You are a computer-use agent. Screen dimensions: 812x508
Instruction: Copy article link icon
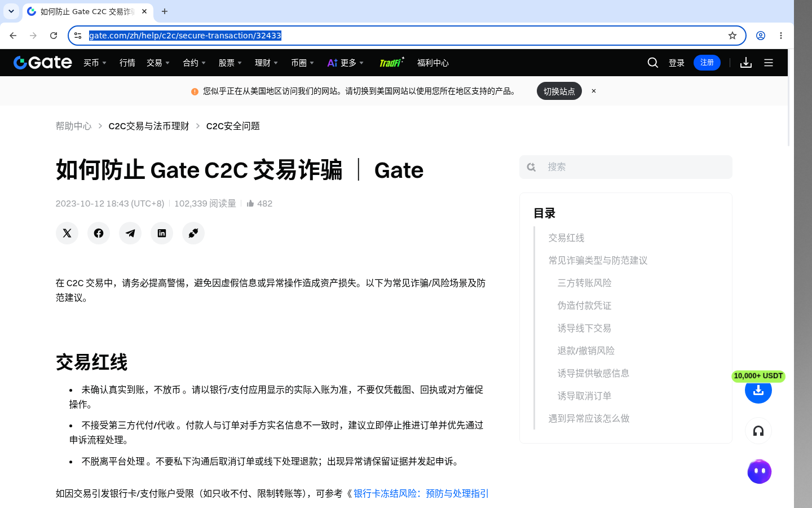click(x=193, y=233)
